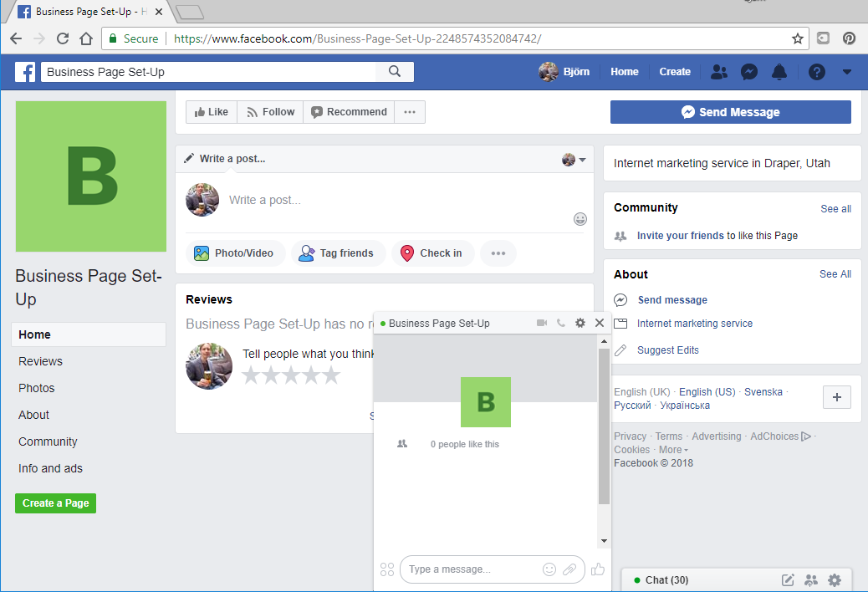Click the Facebook logo in the blue header

click(25, 72)
